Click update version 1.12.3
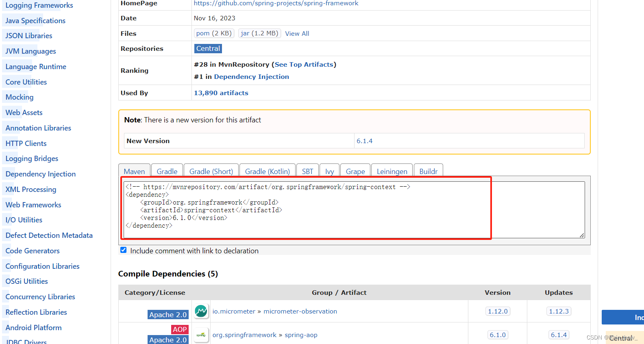Image resolution: width=644 pixels, height=344 pixels. [559, 311]
